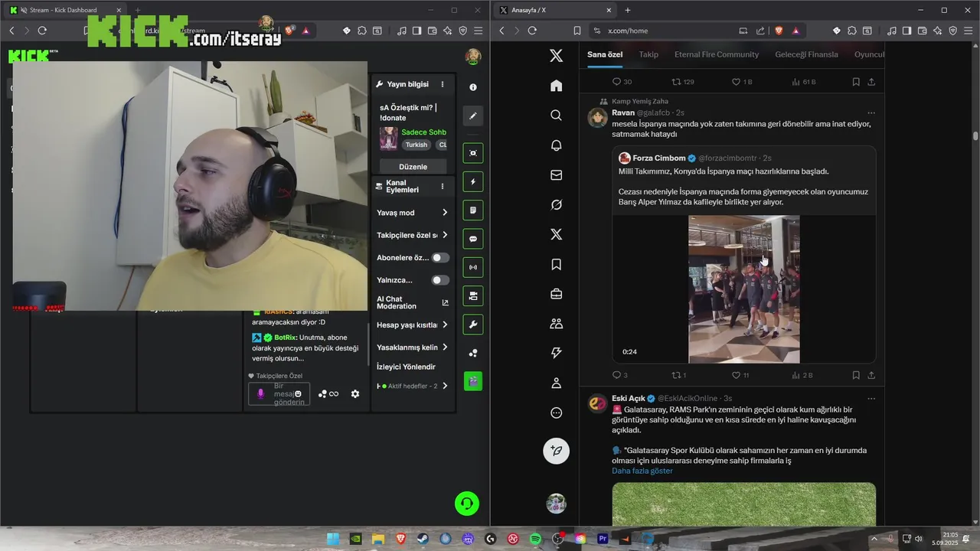Screen dimensions: 980x551
Task: Open Yayın bilgisi three-dot menu
Action: (x=442, y=84)
